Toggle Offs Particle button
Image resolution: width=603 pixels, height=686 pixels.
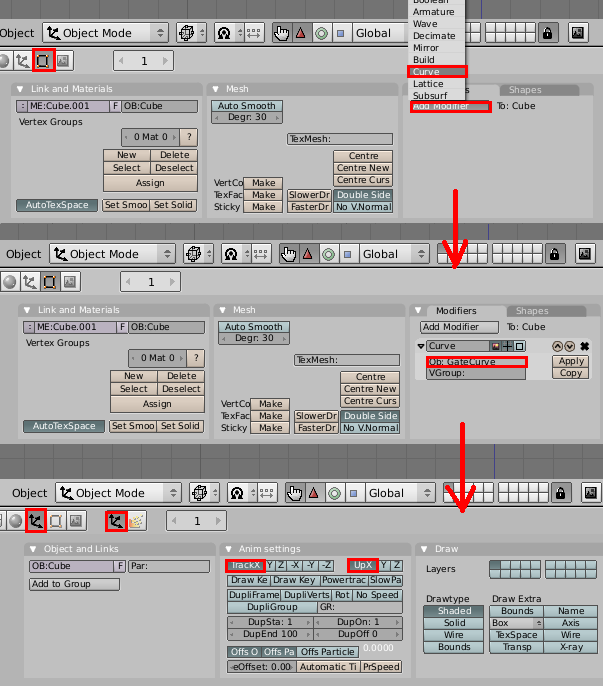click(x=327, y=652)
